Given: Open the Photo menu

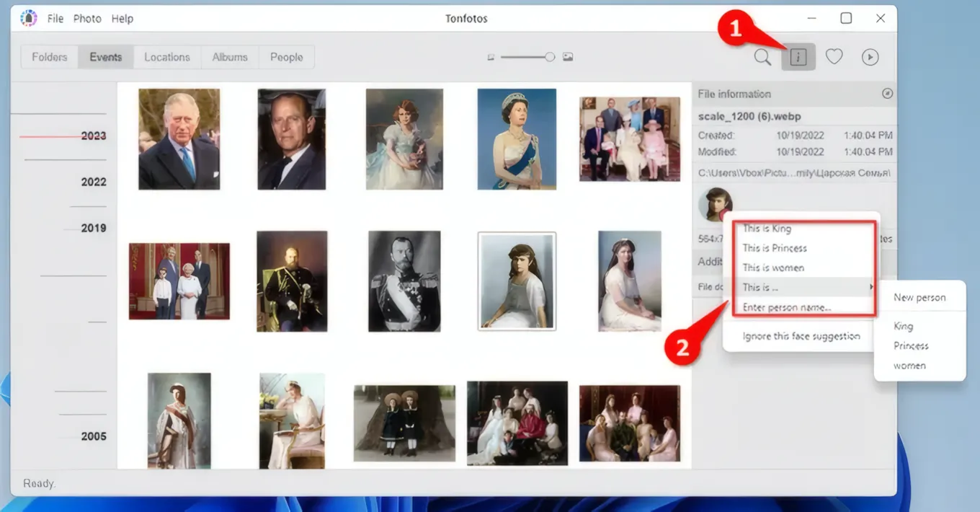Looking at the screenshot, I should [86, 18].
